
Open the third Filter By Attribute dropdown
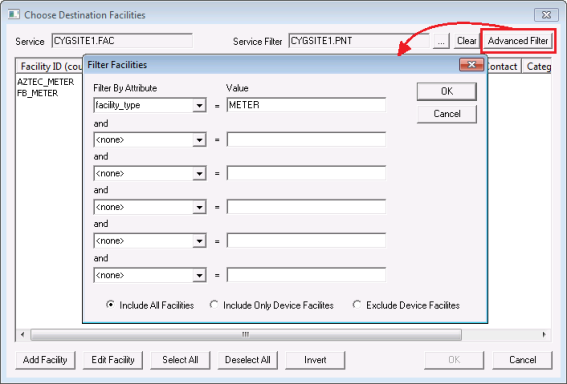point(199,173)
